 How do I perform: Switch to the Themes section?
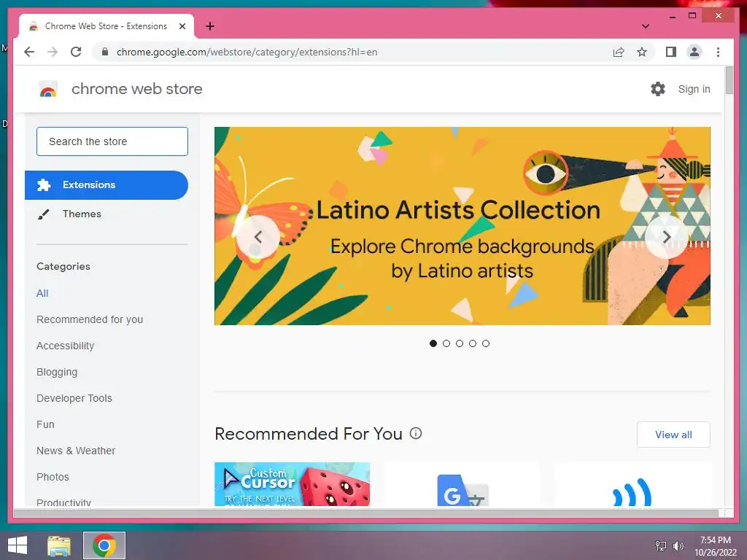(x=82, y=214)
